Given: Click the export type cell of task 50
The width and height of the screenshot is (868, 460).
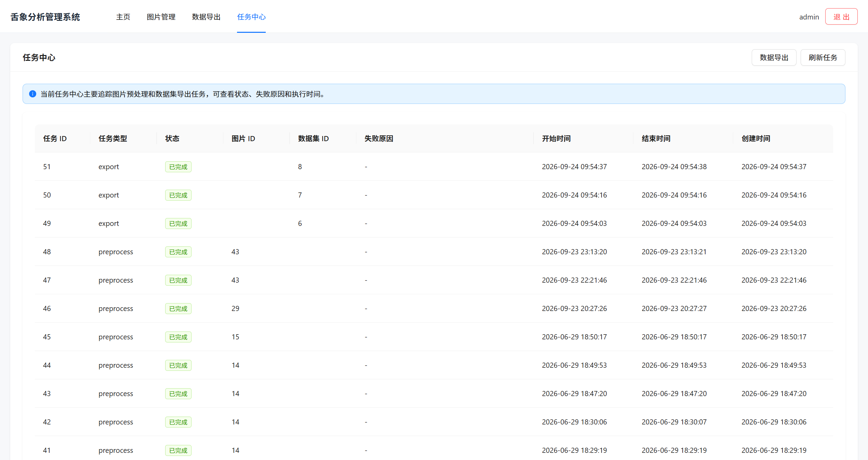Looking at the screenshot, I should click(109, 195).
